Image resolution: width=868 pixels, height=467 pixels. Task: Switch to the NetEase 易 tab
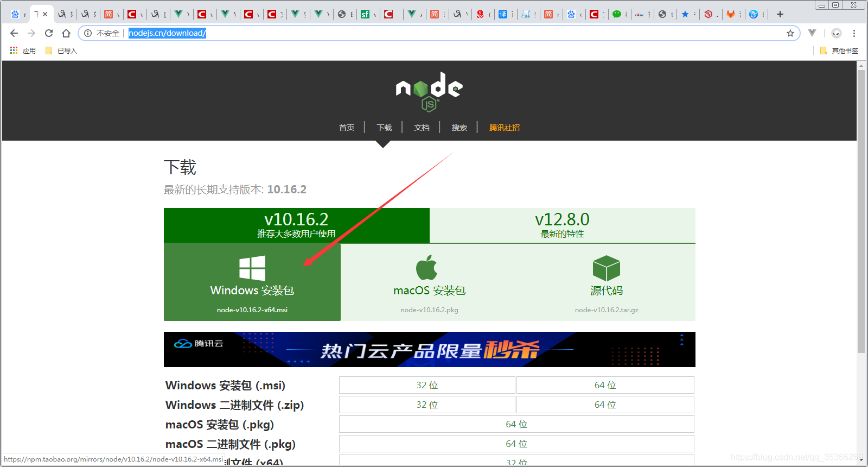(480, 14)
